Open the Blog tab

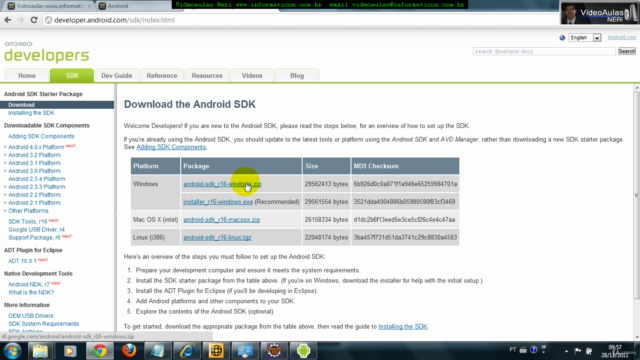point(297,76)
